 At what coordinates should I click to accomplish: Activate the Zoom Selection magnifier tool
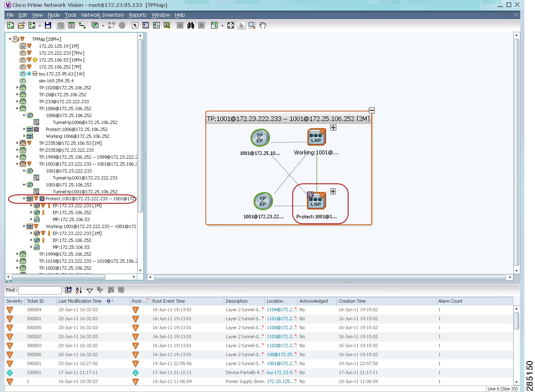pos(252,25)
